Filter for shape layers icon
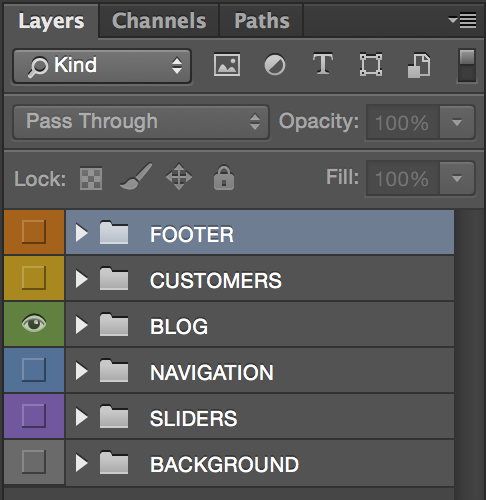Viewport: 486px width, 500px height. [371, 65]
